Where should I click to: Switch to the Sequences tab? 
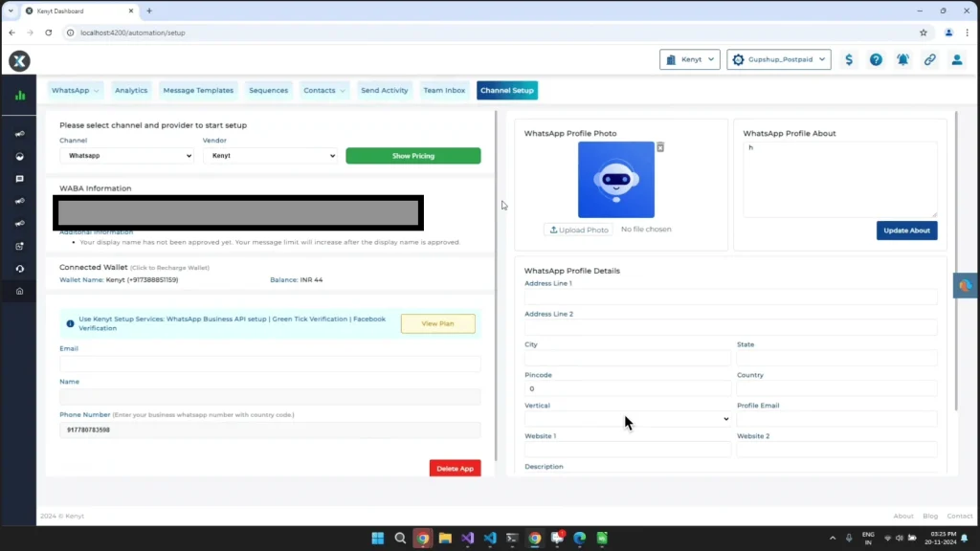coord(268,90)
